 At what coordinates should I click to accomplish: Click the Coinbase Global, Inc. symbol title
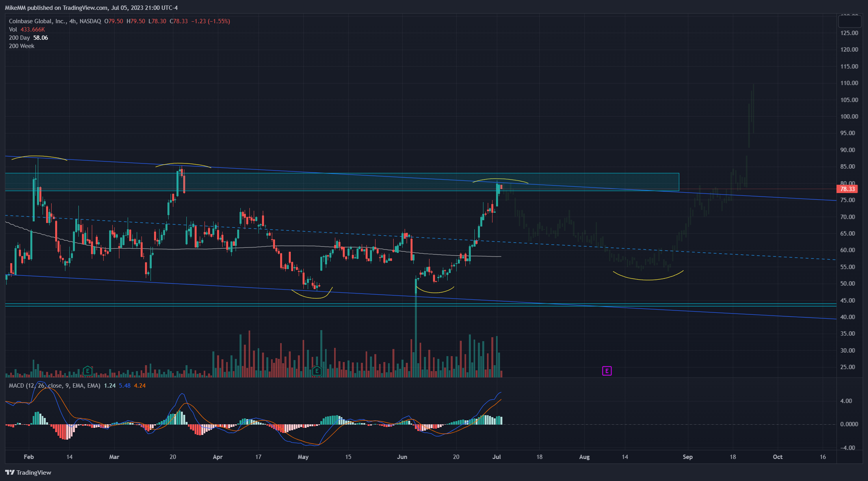(x=38, y=21)
